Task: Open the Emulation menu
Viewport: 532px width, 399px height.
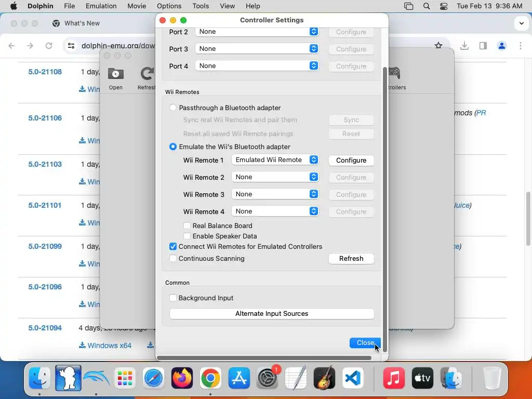Action: coord(101,6)
